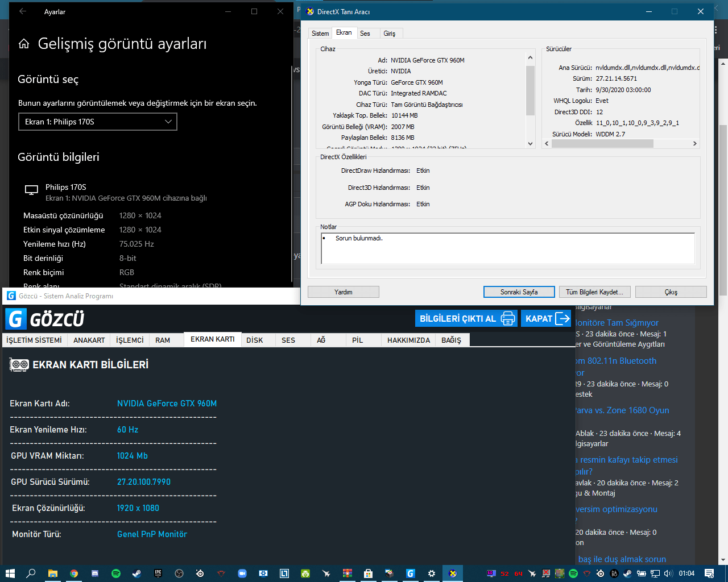Viewport: 728px width, 582px height.
Task: Expand the Ekran 1: Philips 170S dropdown
Action: pos(98,122)
